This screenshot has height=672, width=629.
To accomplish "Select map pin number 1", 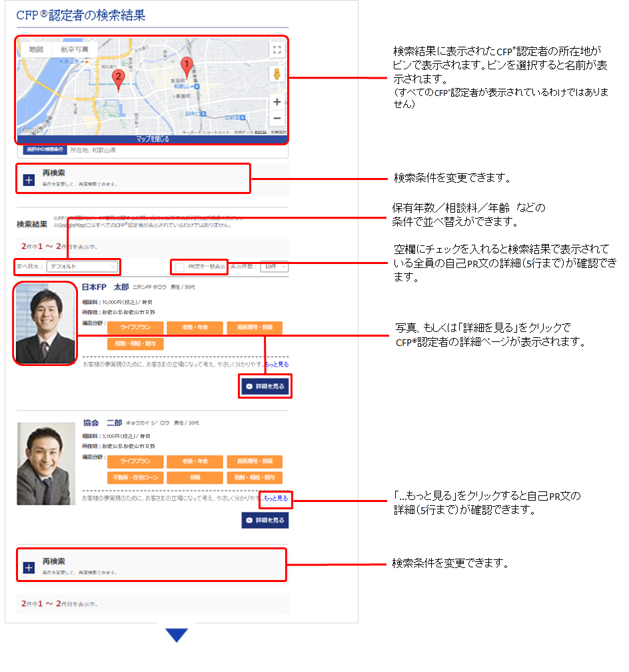I will (x=187, y=65).
